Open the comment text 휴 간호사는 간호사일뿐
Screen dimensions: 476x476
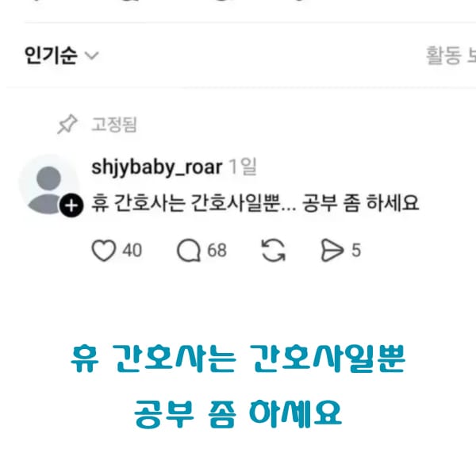pyautogui.click(x=186, y=203)
